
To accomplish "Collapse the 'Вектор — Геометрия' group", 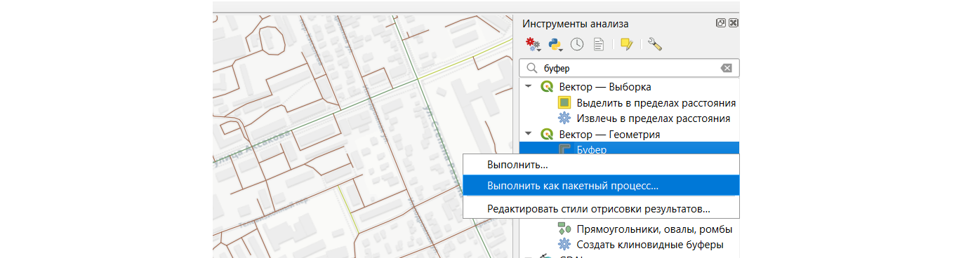I will (528, 133).
